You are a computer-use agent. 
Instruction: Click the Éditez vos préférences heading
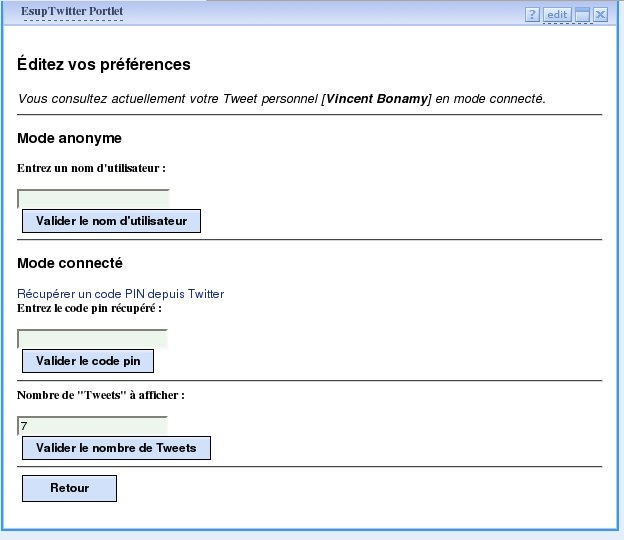point(104,65)
